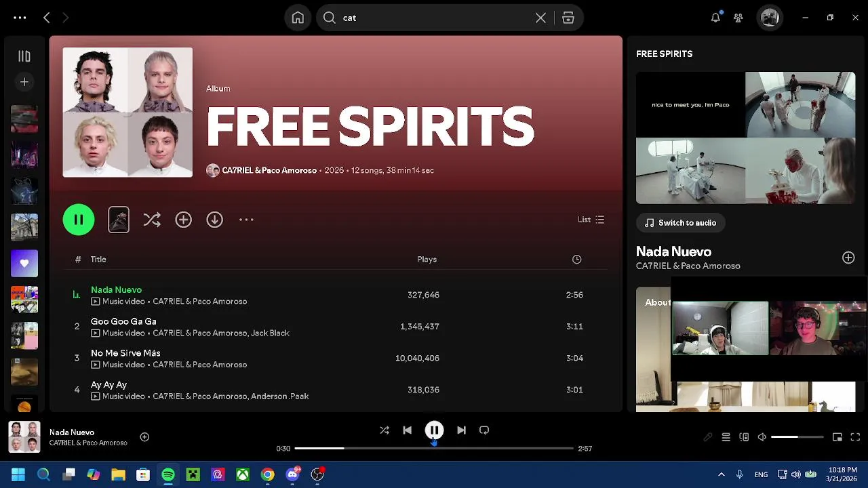Mute the player volume
The image size is (868, 488).
762,437
